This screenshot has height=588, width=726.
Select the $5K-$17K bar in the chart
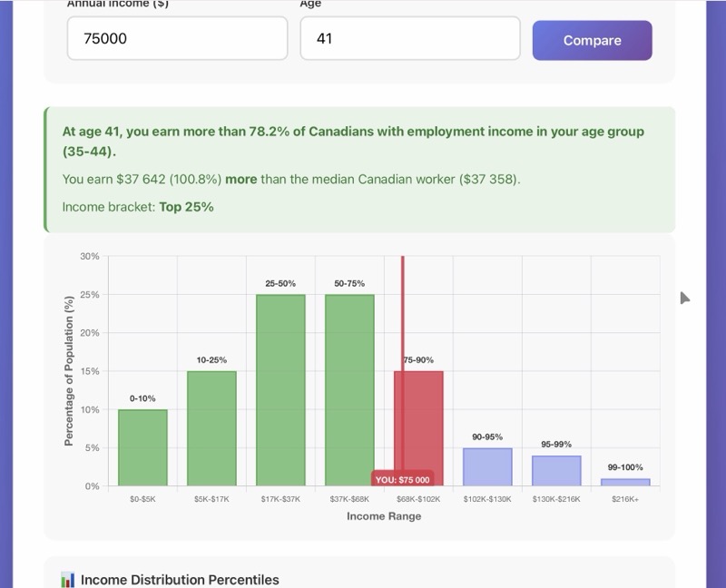click(211, 428)
